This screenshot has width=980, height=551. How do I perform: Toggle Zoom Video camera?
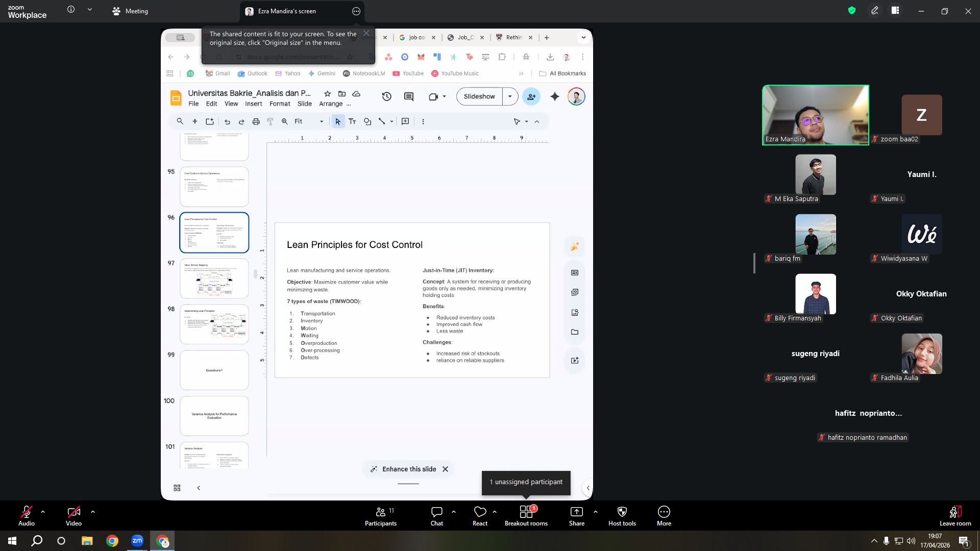pos(73,516)
